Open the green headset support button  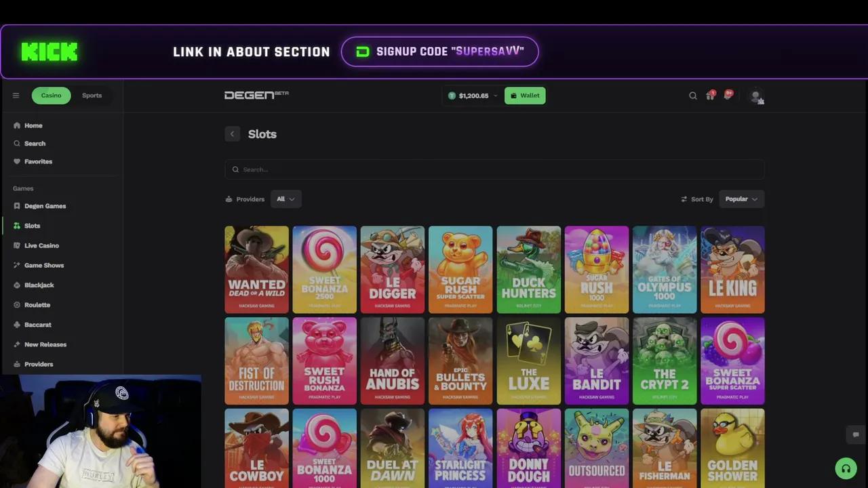click(x=846, y=468)
